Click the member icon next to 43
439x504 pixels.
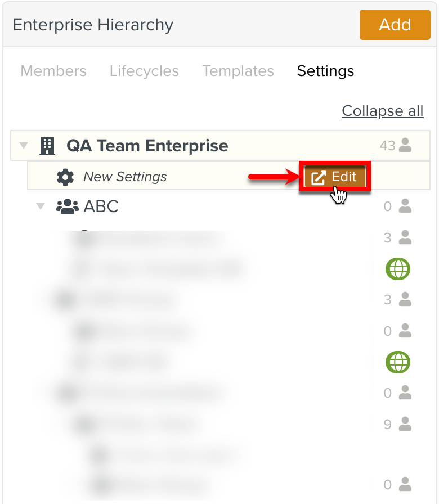(x=405, y=146)
